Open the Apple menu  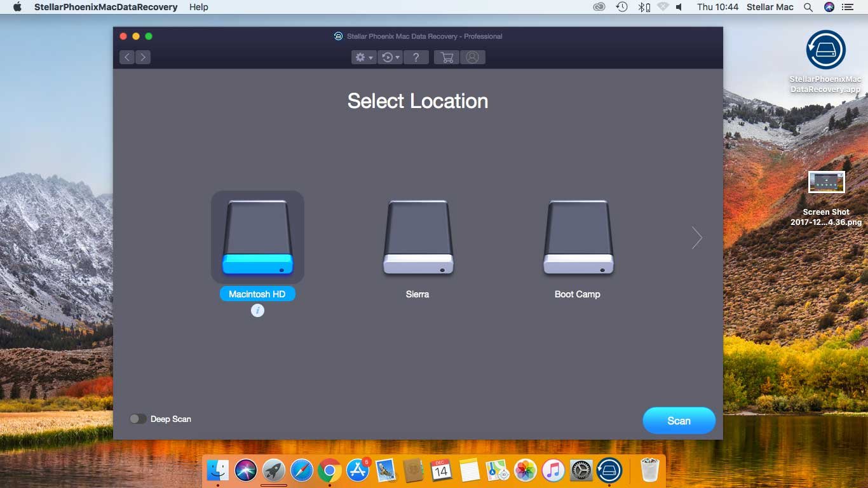click(17, 7)
